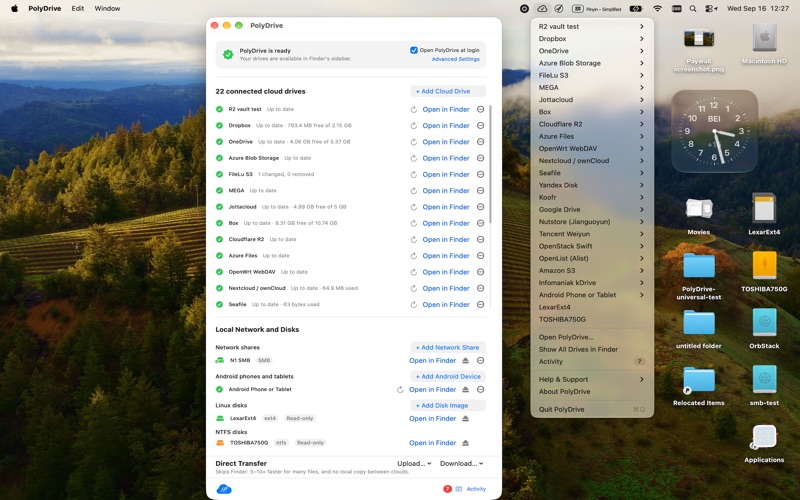Remove the Jottacloud drive
The height and width of the screenshot is (500, 800).
(x=481, y=207)
